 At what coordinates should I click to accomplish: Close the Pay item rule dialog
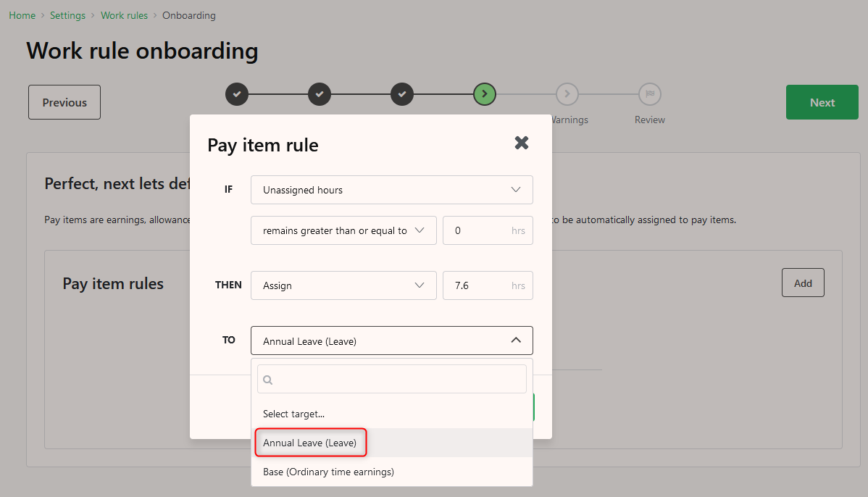[522, 143]
